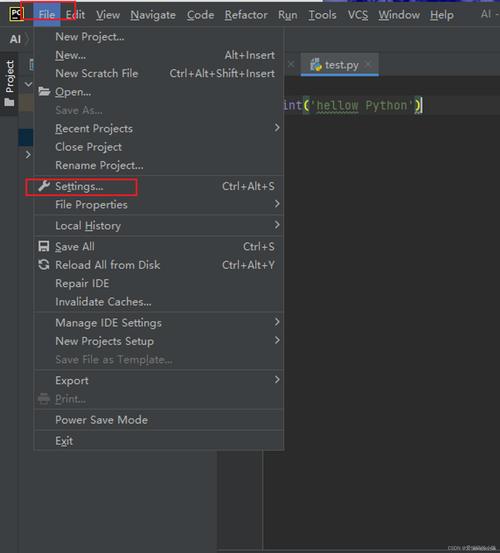Screen dimensions: 500x553
Task: Open the Window menu
Action: [x=399, y=15]
